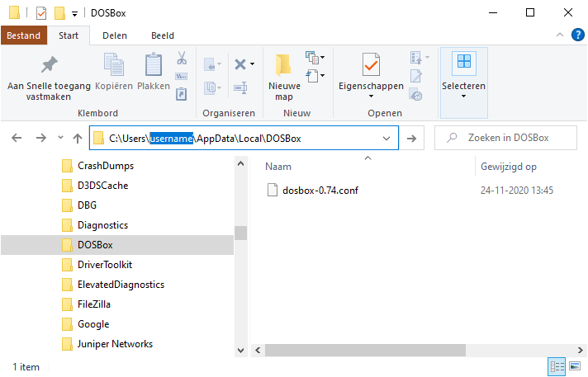Viewport: 588px width, 377px height.
Task: Click the rename icon in Organiseren
Action: 240,88
